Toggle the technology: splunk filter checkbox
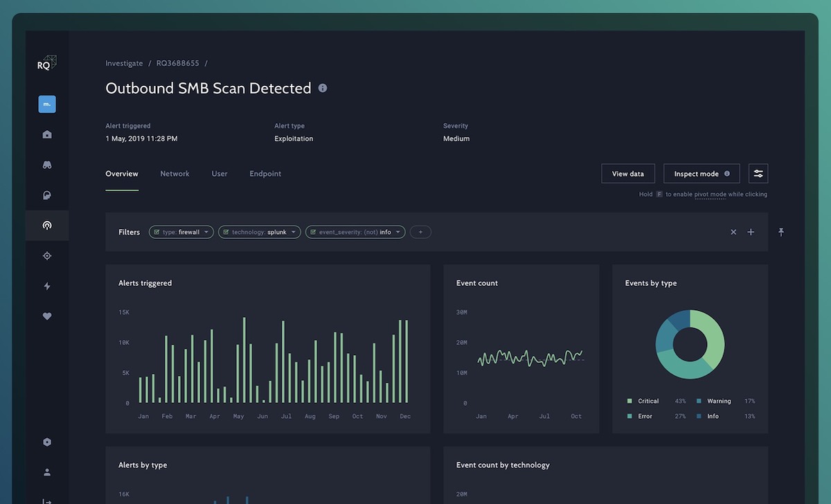This screenshot has width=831, height=504. [226, 233]
